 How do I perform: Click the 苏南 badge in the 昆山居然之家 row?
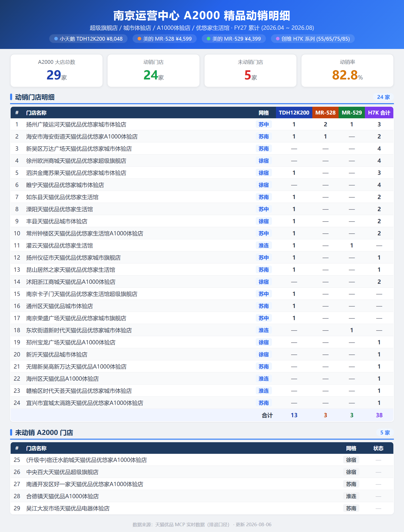point(264,270)
